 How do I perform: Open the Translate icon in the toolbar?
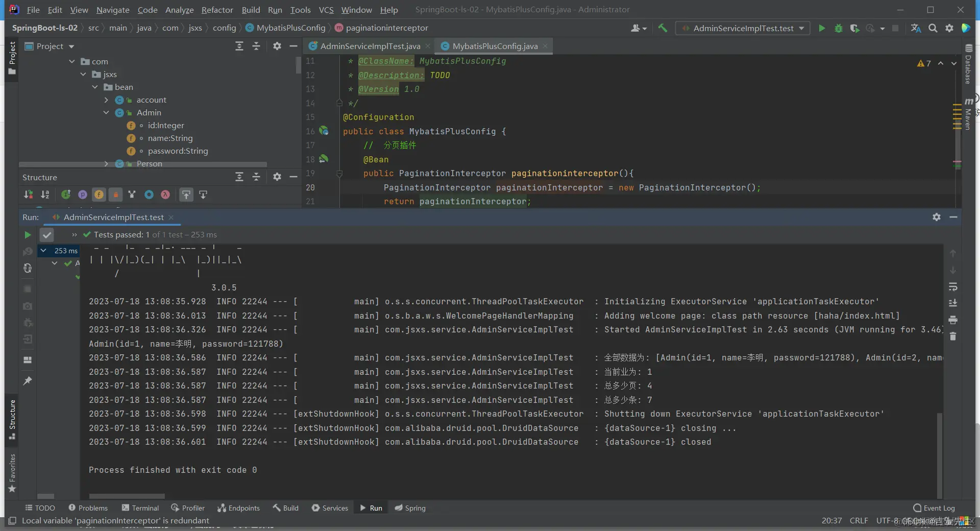(916, 28)
